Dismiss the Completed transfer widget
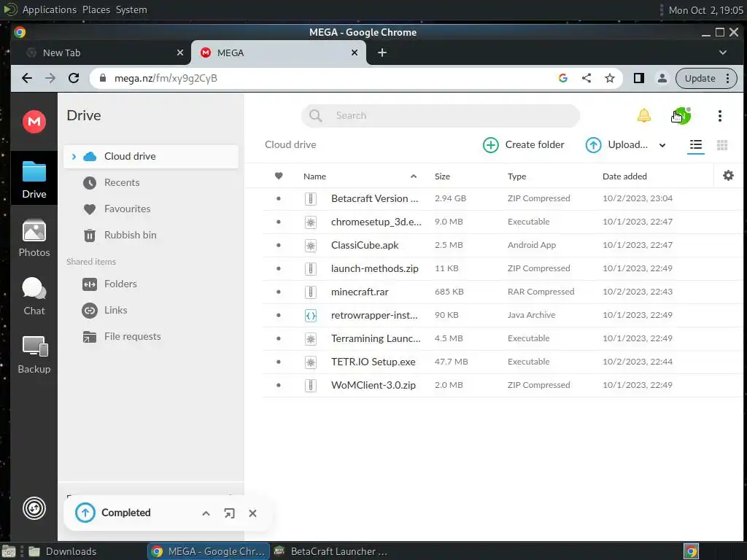The image size is (747, 560). 252,513
